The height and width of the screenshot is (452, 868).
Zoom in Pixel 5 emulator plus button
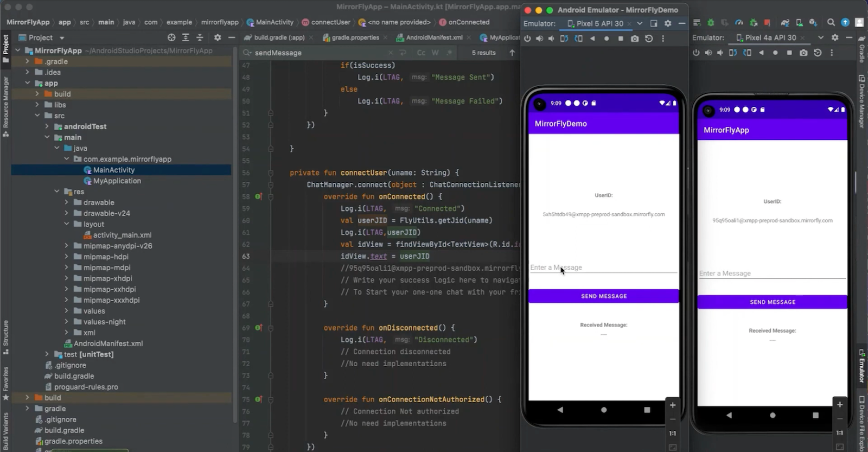tap(673, 405)
